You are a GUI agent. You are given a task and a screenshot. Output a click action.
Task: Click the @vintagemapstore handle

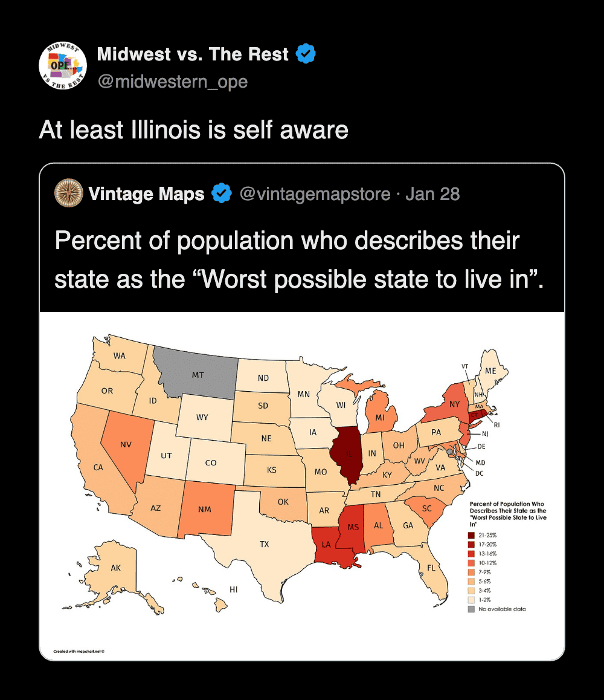click(x=315, y=194)
